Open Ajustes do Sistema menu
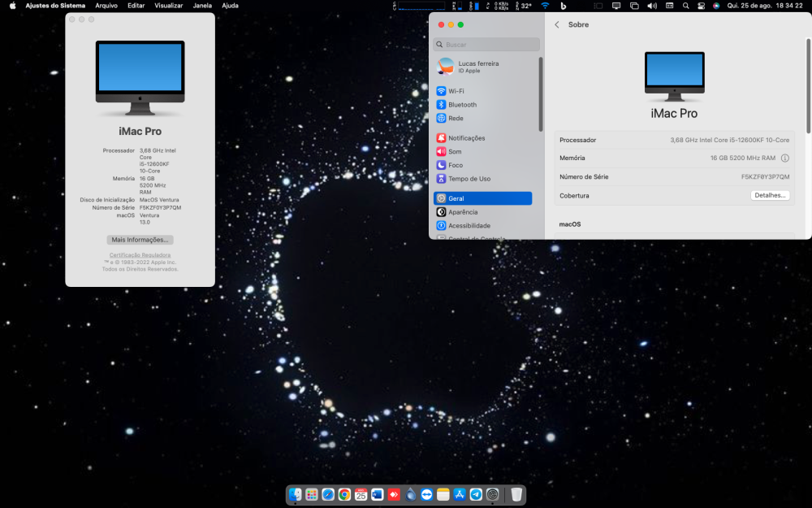Screen dimensions: 812x508 pos(55,6)
